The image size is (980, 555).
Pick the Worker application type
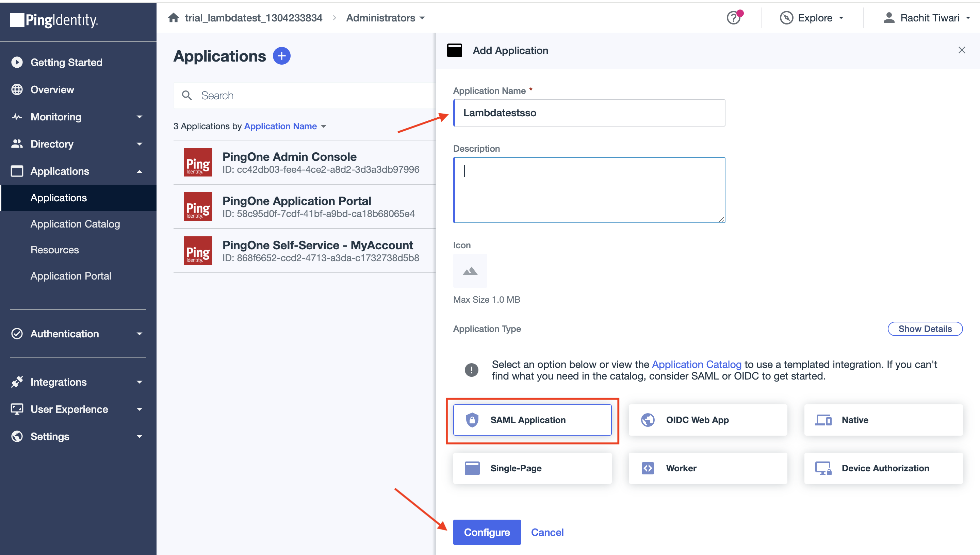(707, 468)
